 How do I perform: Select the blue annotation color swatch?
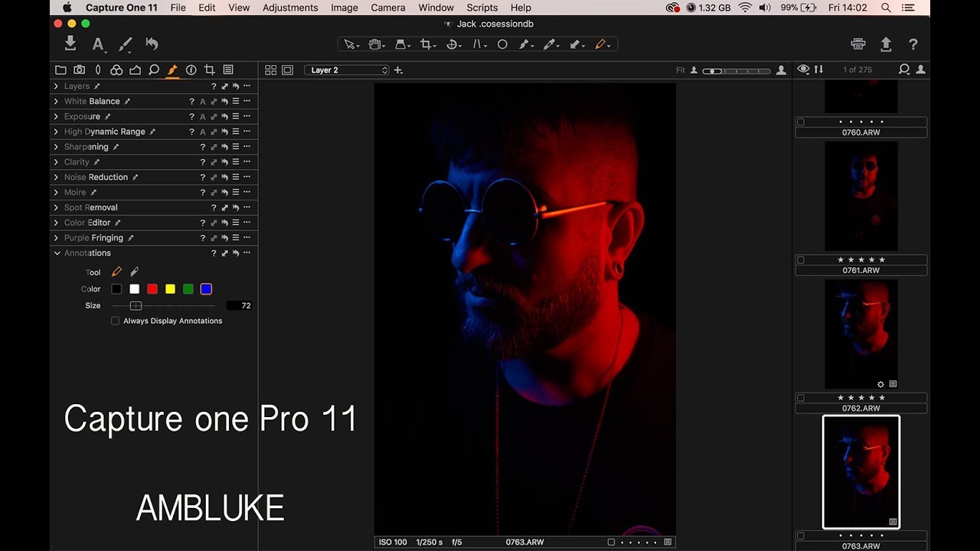[206, 289]
